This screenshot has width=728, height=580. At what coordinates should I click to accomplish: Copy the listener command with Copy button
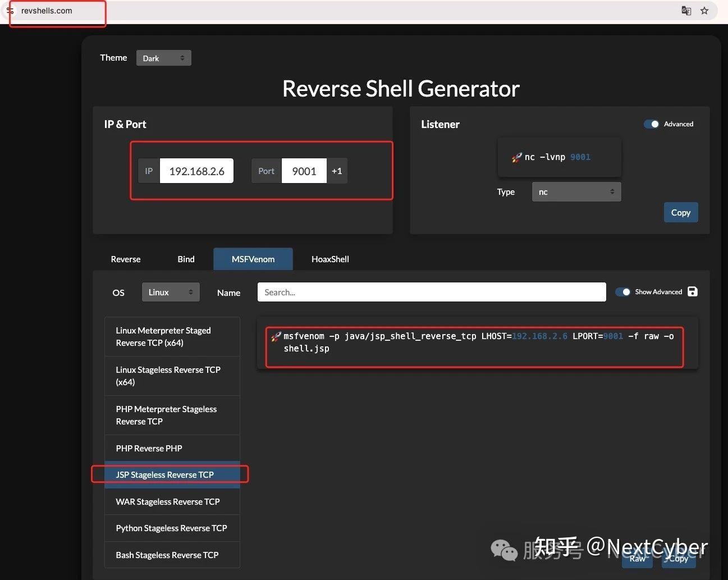681,212
